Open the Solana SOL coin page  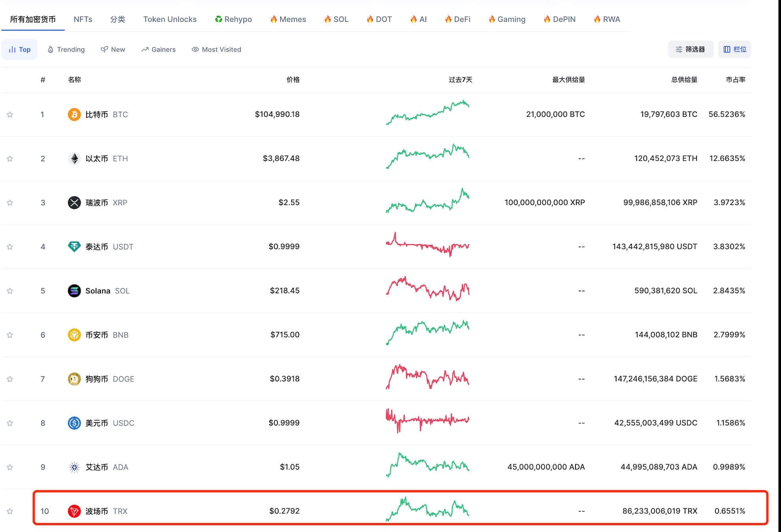[x=99, y=291]
